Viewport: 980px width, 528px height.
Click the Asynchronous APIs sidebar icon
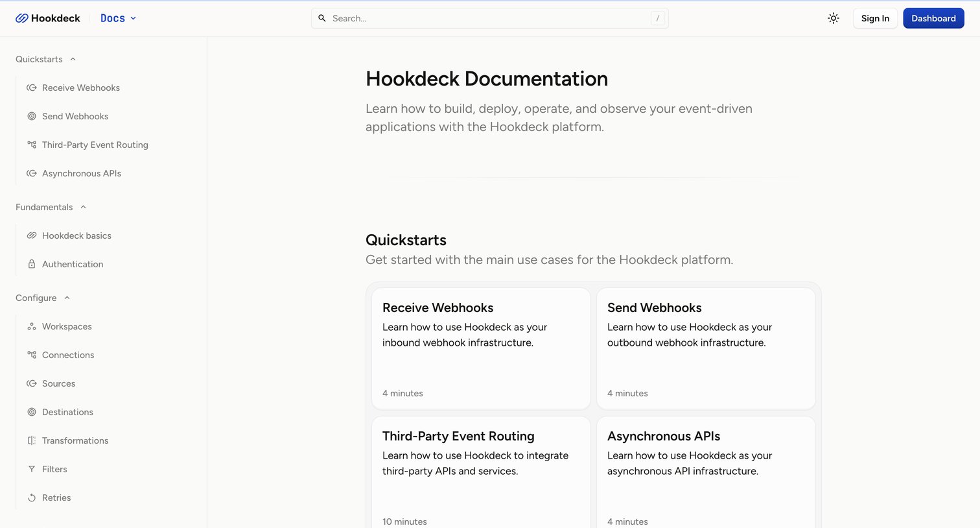coord(32,173)
